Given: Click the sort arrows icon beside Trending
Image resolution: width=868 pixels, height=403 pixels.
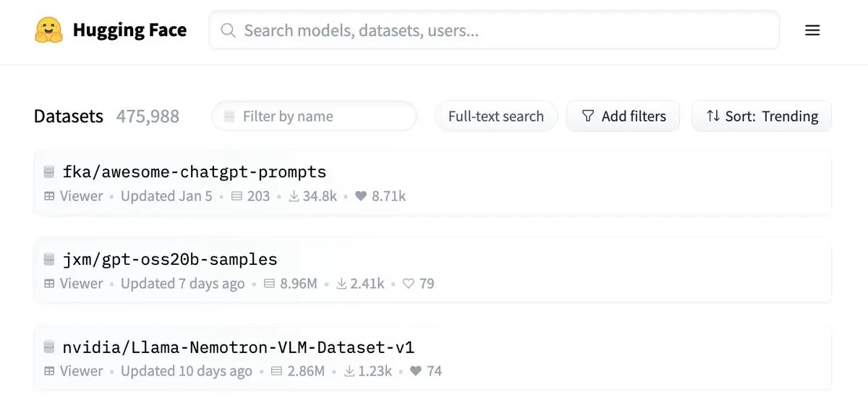Looking at the screenshot, I should [x=713, y=116].
